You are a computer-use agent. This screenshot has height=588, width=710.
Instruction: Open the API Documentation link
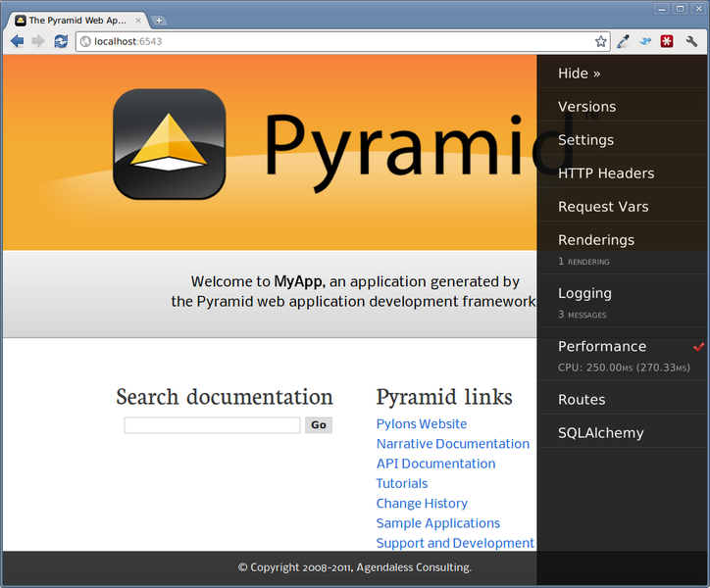pyautogui.click(x=435, y=464)
